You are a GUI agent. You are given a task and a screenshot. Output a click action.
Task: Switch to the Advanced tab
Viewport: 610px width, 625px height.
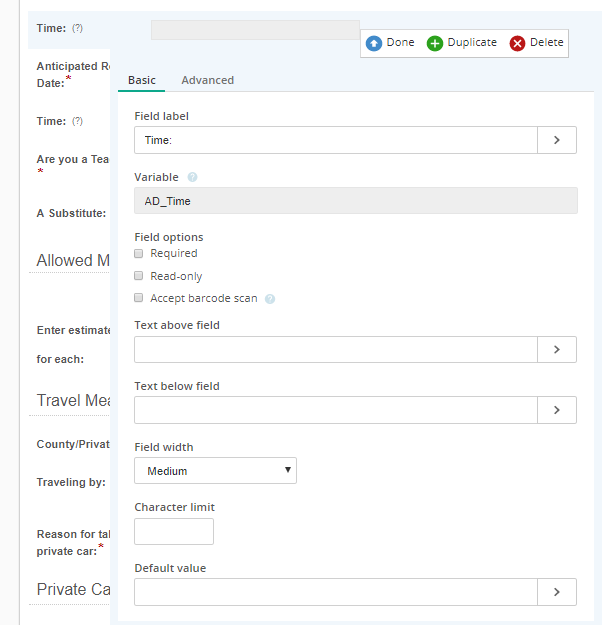click(208, 80)
